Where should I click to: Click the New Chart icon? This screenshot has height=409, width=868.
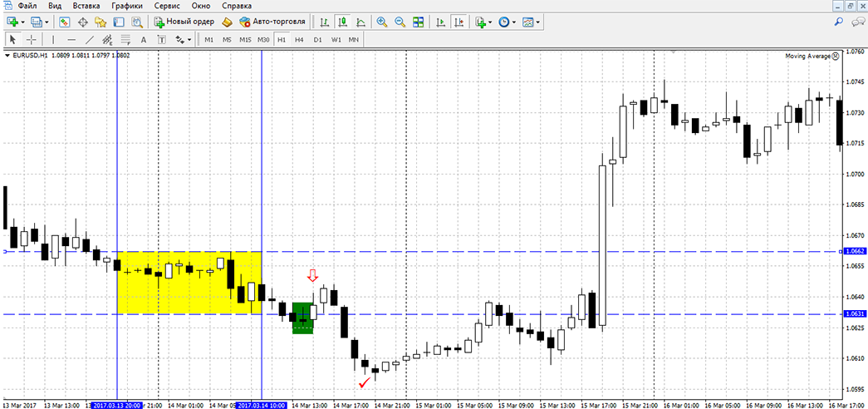12,22
